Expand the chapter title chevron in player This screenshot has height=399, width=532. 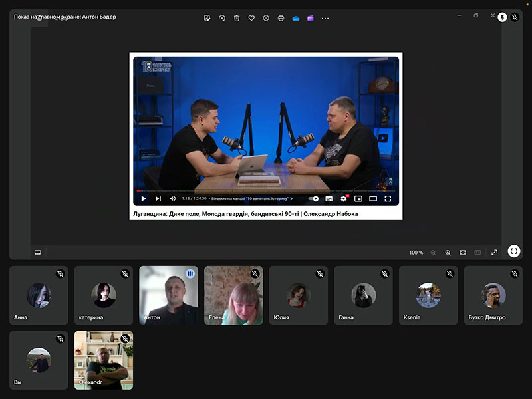291,198
